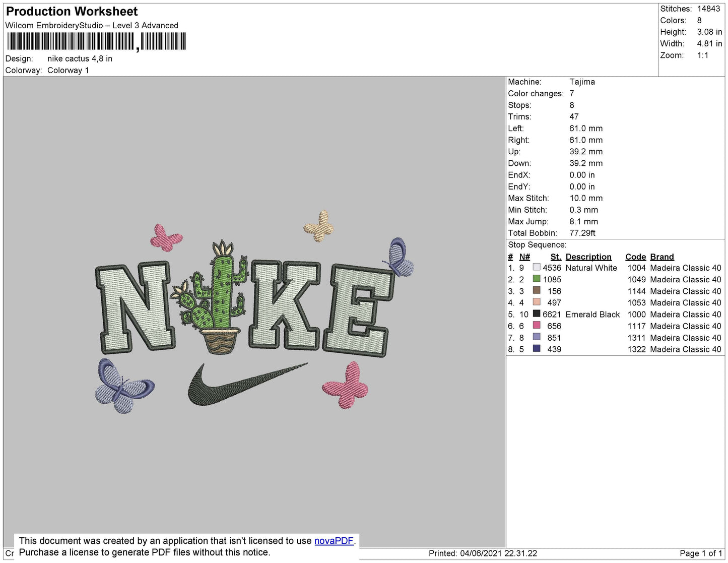Click the Colors value 8 in the header
This screenshot has width=728, height=563.
tap(699, 20)
